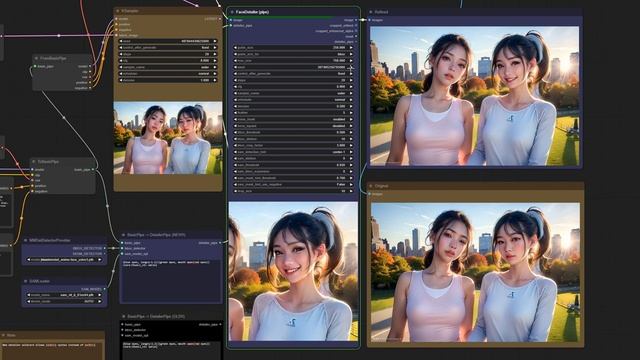Open scheduler dropdown in FaceDetailer
640x360 pixels.
(293, 100)
